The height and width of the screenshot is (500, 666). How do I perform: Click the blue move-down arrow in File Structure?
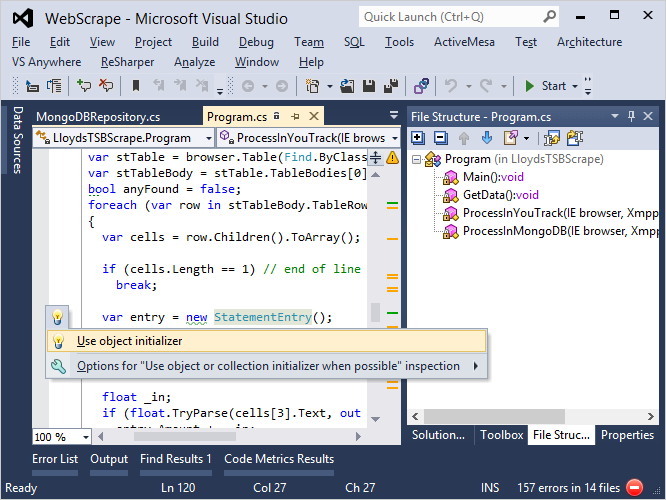point(487,138)
